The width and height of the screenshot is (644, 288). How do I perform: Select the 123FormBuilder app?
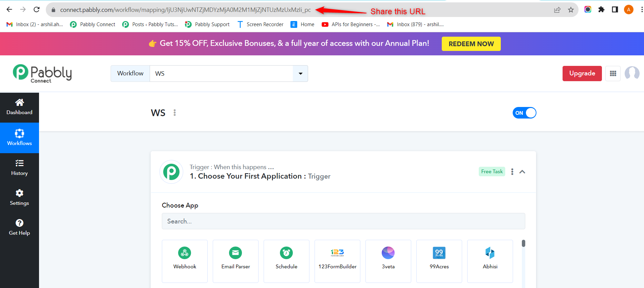pos(337,261)
